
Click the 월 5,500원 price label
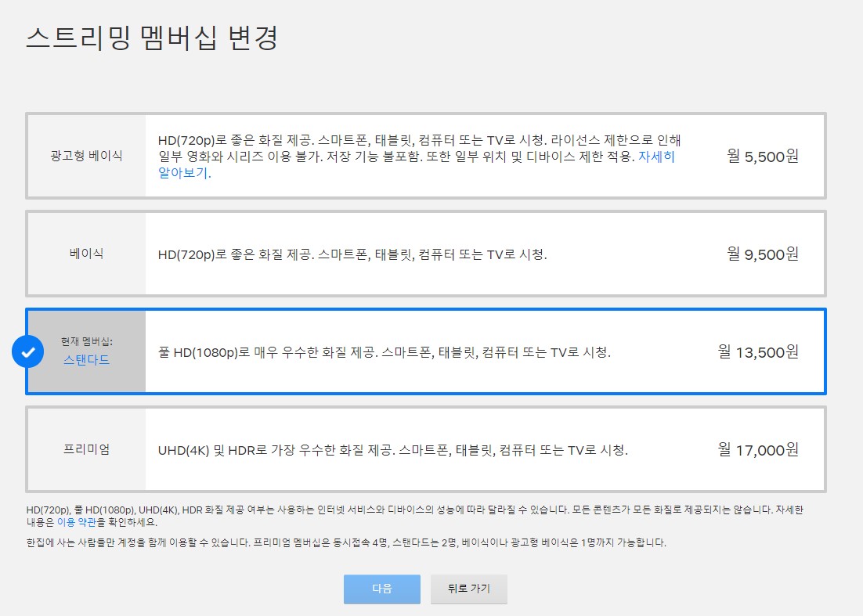pyautogui.click(x=760, y=155)
